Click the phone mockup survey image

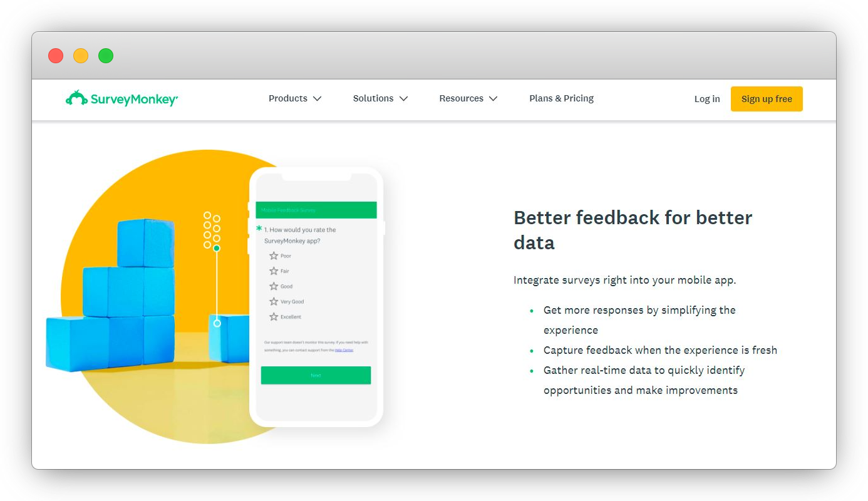coord(316,297)
